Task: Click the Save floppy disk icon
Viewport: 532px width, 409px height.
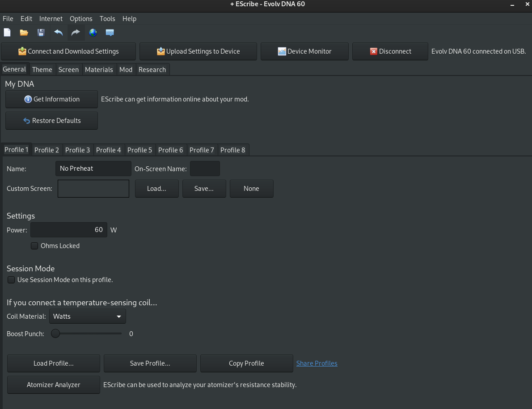Action: coord(41,33)
